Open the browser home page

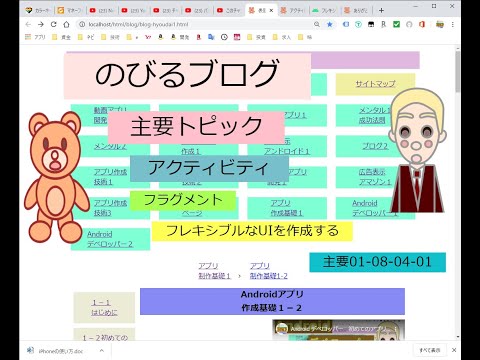[x=66, y=24]
